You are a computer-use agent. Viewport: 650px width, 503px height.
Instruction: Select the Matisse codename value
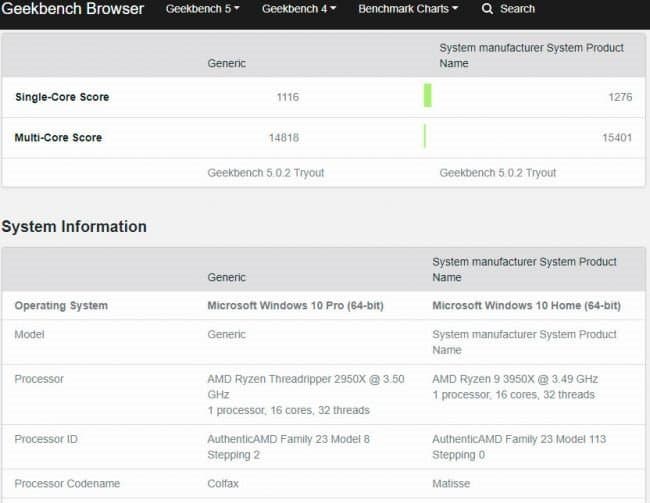tap(451, 484)
